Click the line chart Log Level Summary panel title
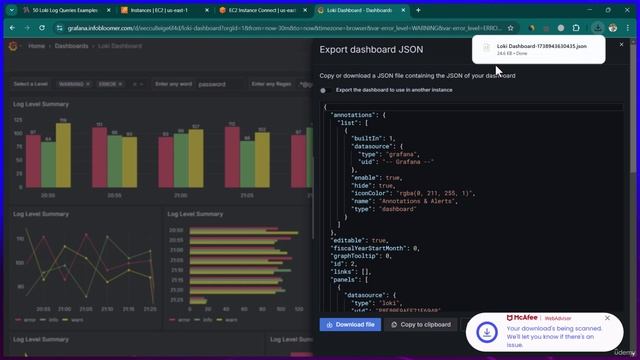This screenshot has height=360, width=640. (x=41, y=214)
